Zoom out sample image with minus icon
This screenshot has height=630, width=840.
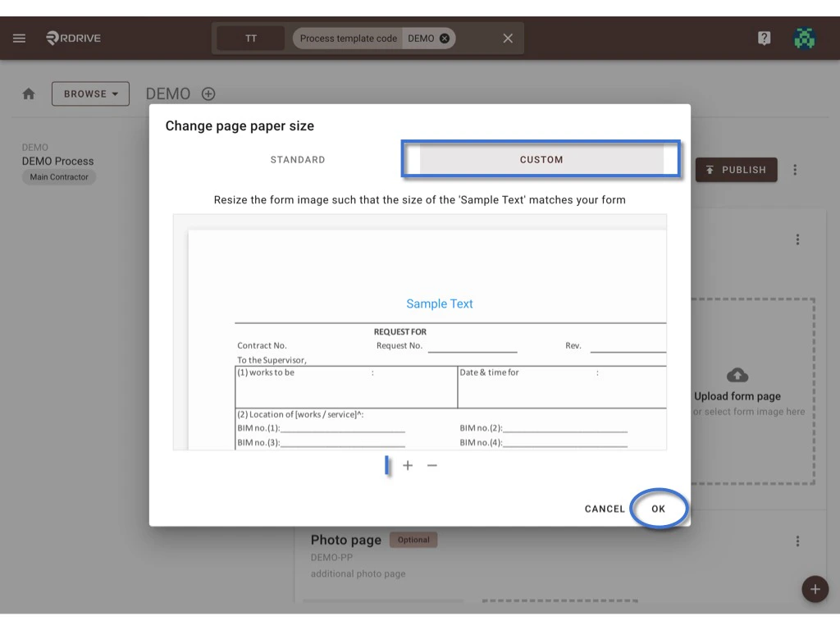pyautogui.click(x=432, y=465)
